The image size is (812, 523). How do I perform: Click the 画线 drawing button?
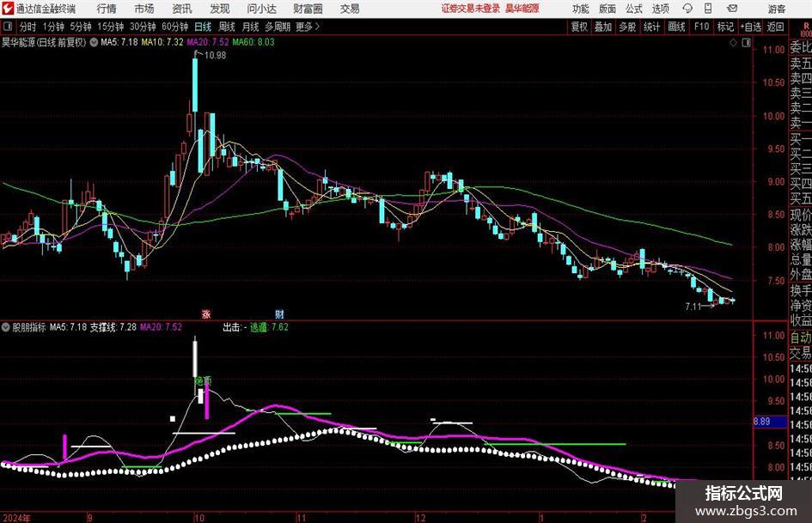pyautogui.click(x=676, y=27)
